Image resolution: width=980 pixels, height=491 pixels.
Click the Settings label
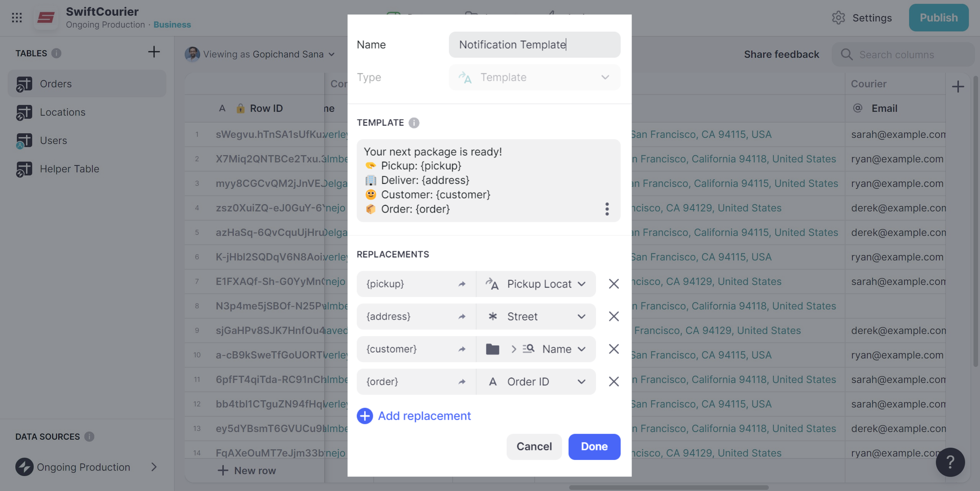872,18
